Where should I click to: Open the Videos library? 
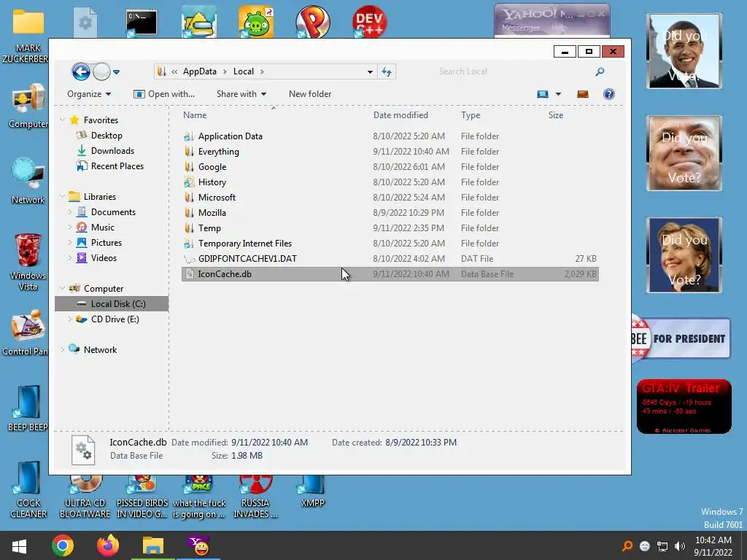[x=104, y=257]
